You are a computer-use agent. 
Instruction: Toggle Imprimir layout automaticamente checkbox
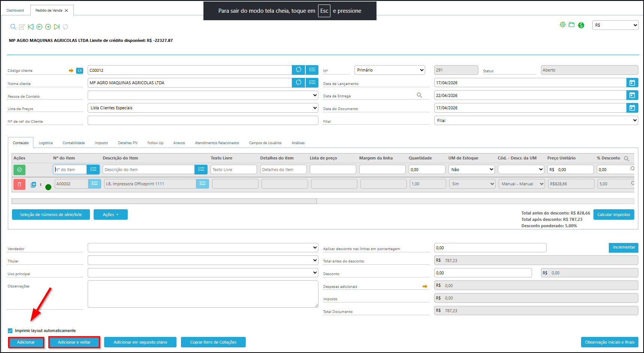click(10, 331)
